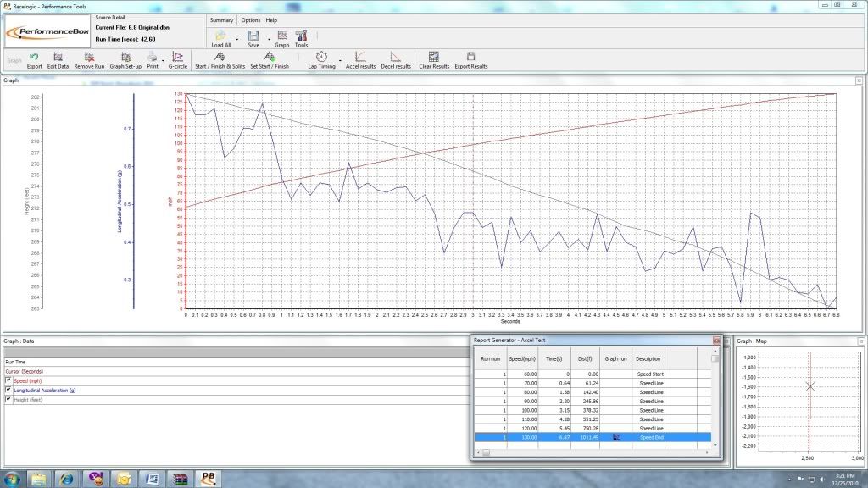This screenshot has height=488, width=868.
Task: Select the 70.00 mph row speed cell
Action: tap(522, 383)
